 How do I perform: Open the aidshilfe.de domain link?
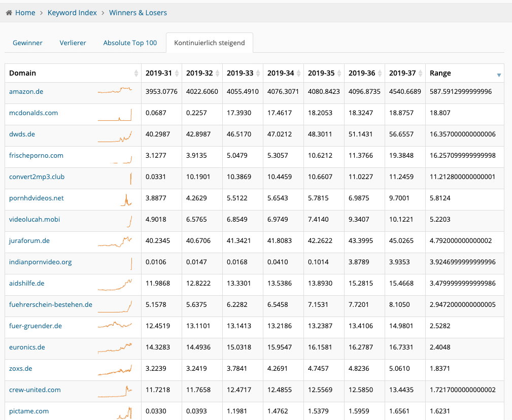(x=27, y=283)
